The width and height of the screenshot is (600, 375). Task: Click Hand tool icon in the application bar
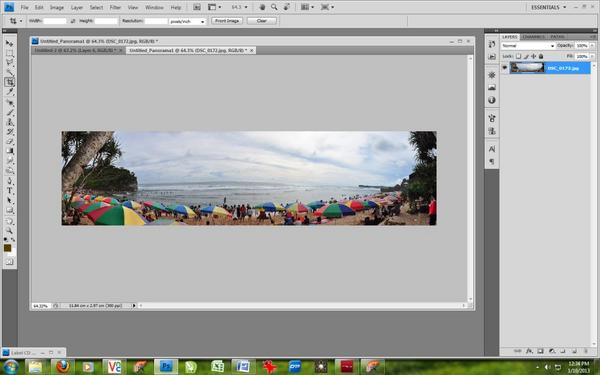tap(262, 7)
